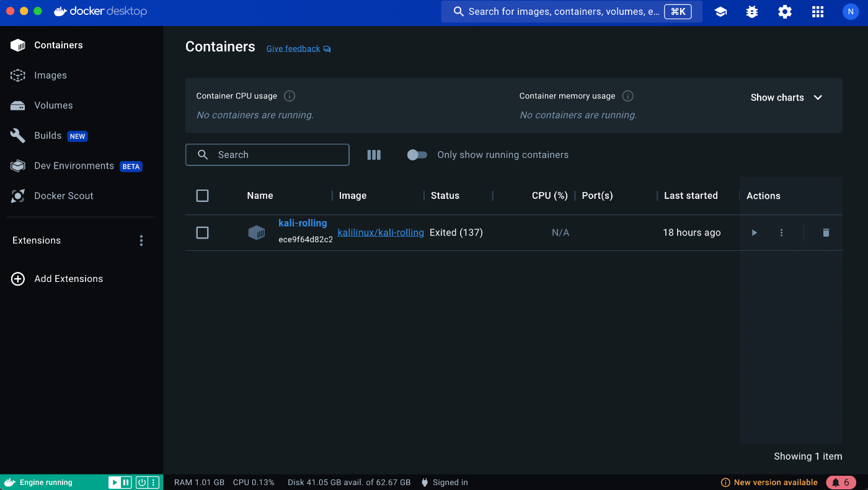The width and height of the screenshot is (868, 490).
Task: Click the global search bar for images, containers
Action: tap(572, 12)
